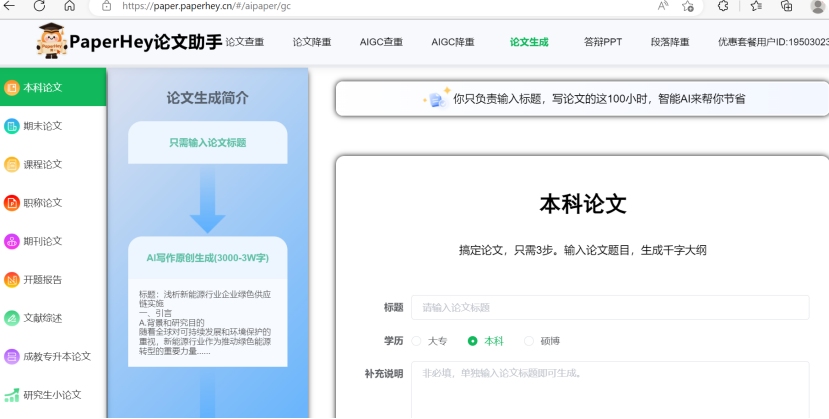The height and width of the screenshot is (419, 829).
Task: Open browser collections icon
Action: [x=787, y=6]
